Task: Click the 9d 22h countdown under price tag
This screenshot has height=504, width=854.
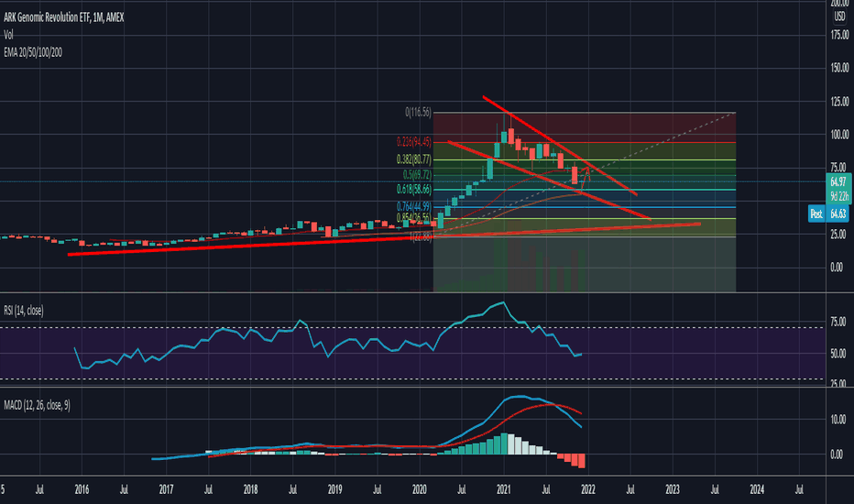Action: coord(838,196)
